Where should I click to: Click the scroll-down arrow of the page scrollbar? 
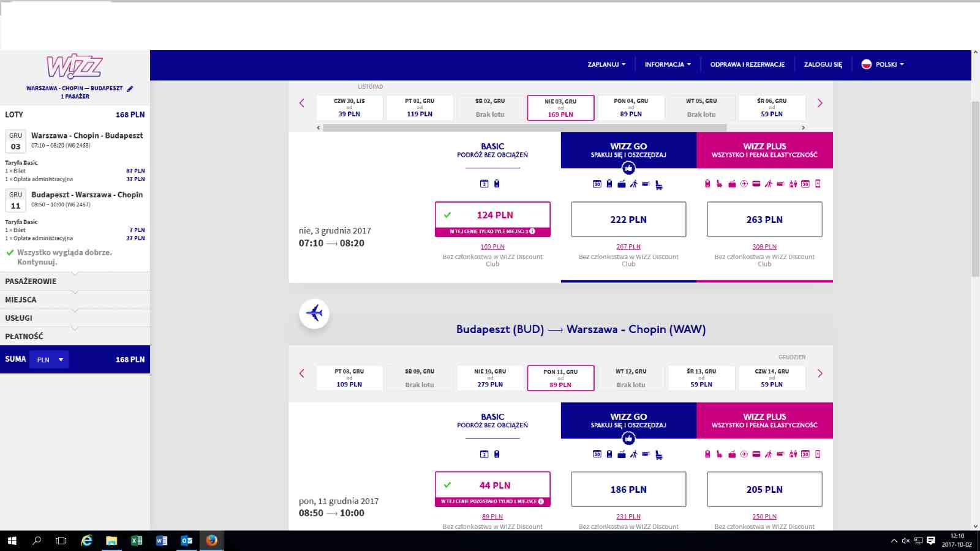(x=976, y=526)
